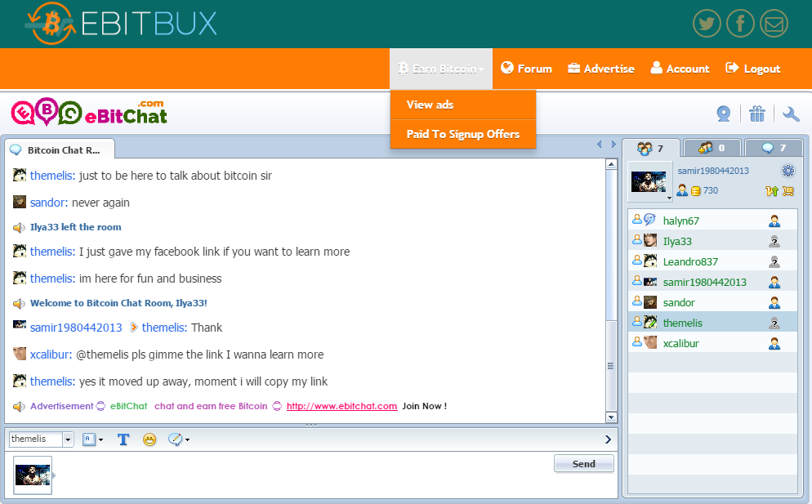Click the profile icon in xcalibur row
Screen dimensions: 812x504
point(774,343)
